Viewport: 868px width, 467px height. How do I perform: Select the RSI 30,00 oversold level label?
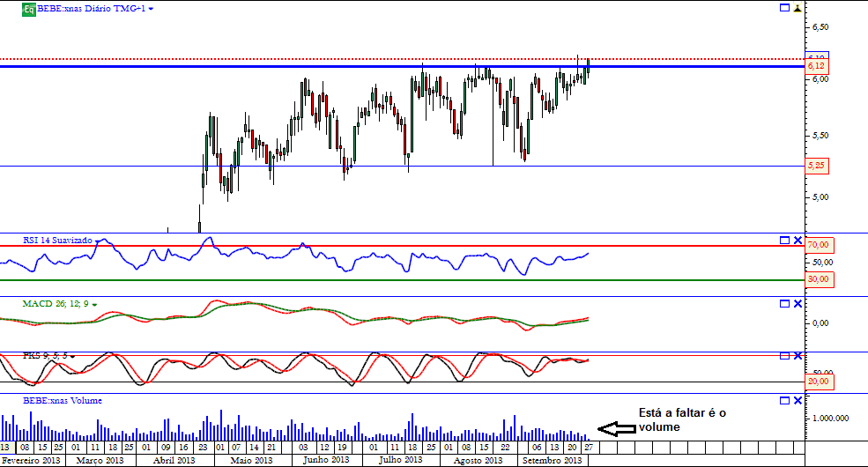click(x=819, y=279)
